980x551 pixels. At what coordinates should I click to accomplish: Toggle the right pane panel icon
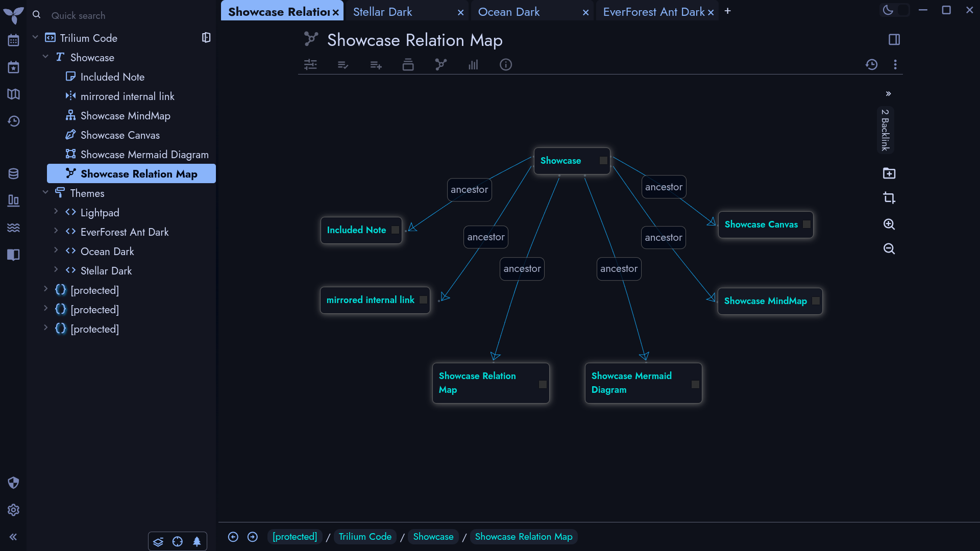point(894,39)
